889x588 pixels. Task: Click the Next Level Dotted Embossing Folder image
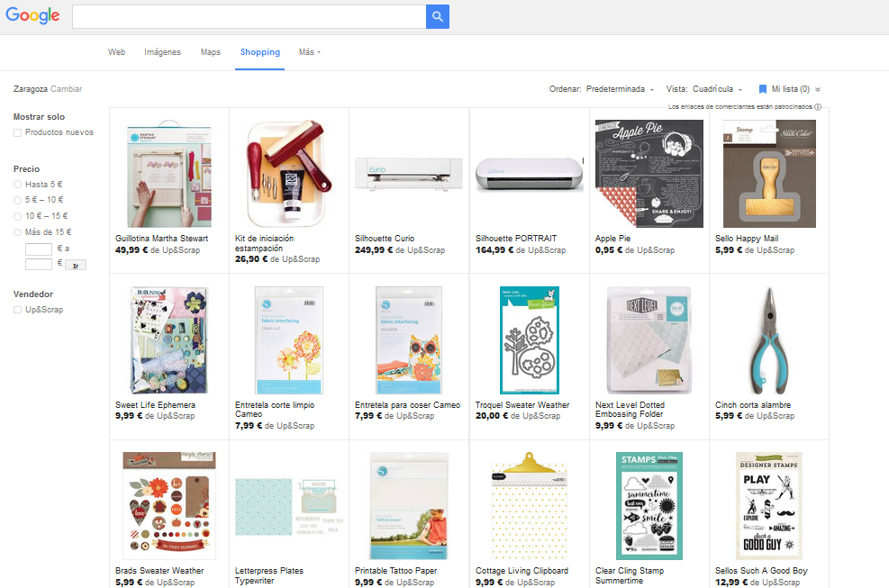point(649,340)
